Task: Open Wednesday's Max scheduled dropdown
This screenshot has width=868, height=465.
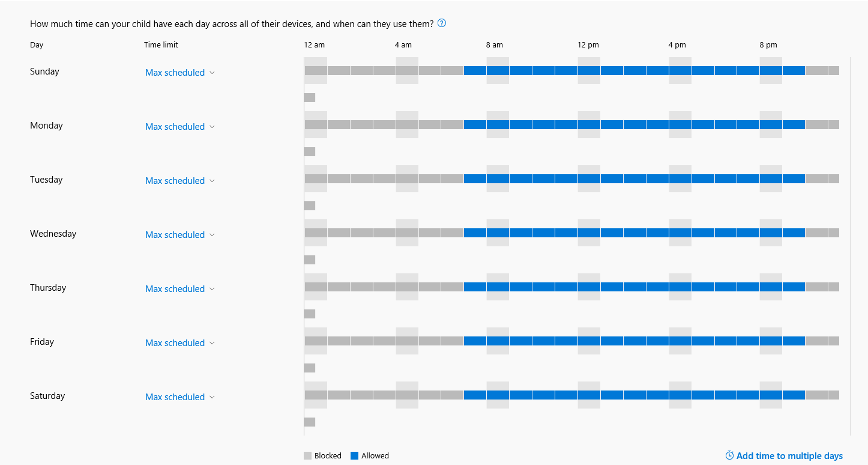Action: tap(179, 234)
